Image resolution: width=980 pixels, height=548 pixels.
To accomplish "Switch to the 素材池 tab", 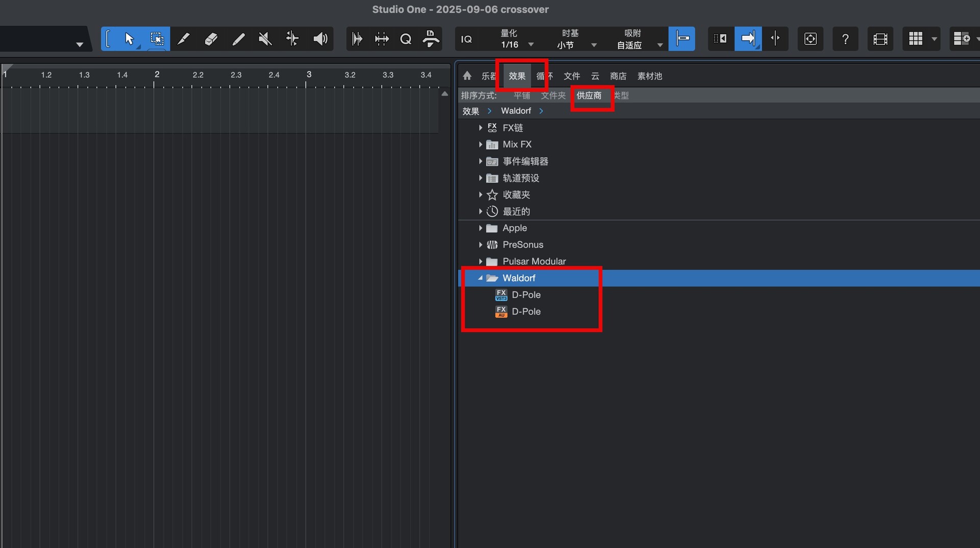I will (650, 76).
